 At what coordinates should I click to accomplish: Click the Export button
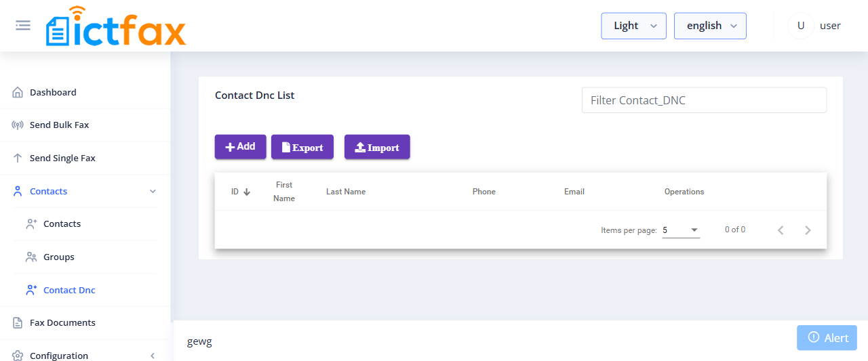tap(302, 147)
